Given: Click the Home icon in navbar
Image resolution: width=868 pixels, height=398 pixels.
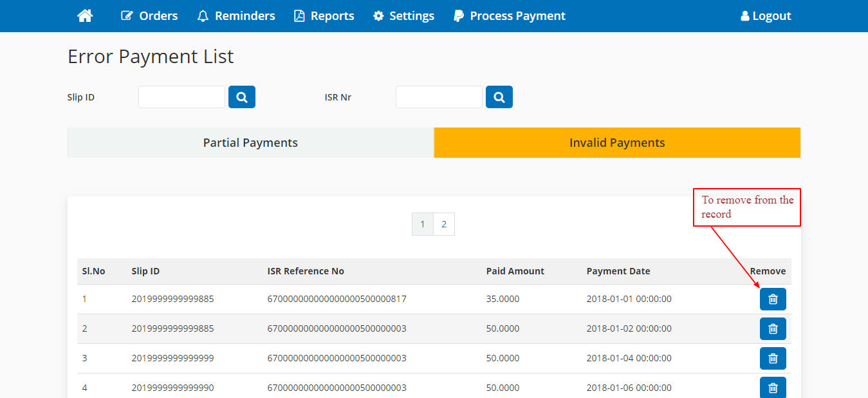Looking at the screenshot, I should coord(85,16).
